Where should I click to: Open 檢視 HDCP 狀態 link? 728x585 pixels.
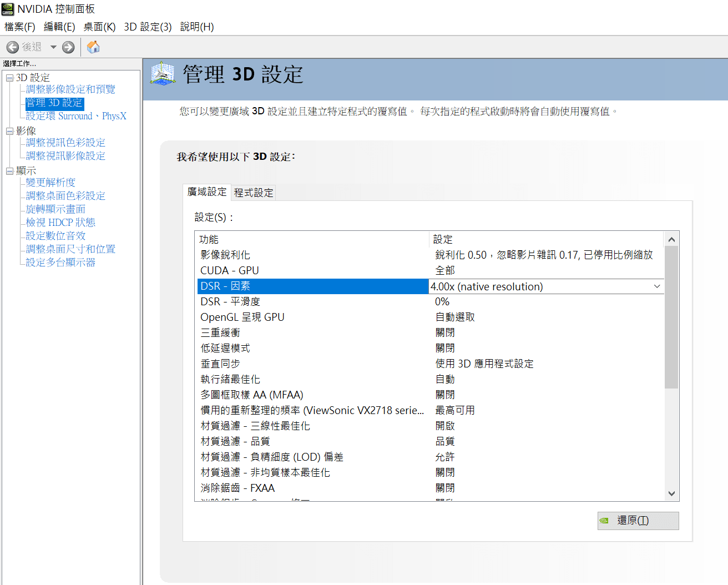(x=60, y=223)
